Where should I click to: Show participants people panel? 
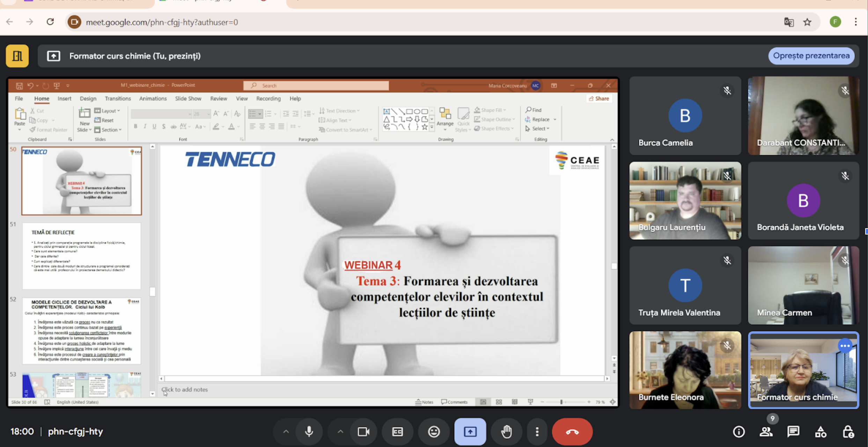pyautogui.click(x=766, y=432)
